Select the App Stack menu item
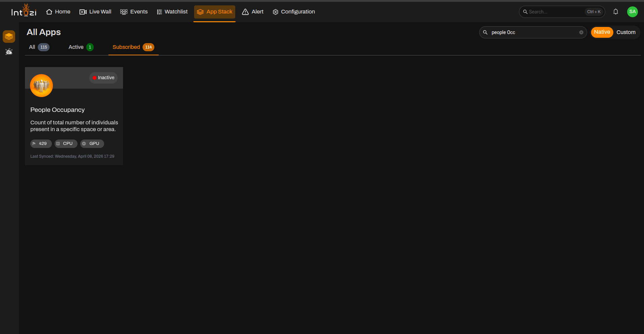Image resolution: width=644 pixels, height=334 pixels. click(215, 12)
